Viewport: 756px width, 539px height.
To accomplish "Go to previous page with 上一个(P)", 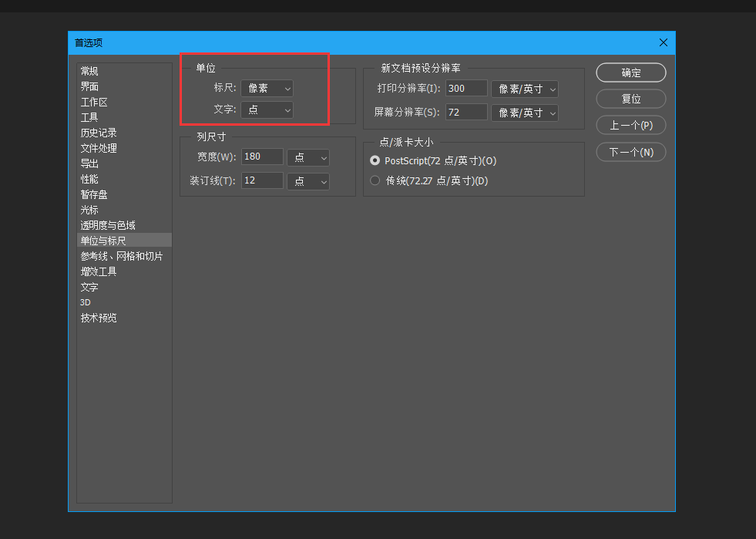I will [631, 126].
